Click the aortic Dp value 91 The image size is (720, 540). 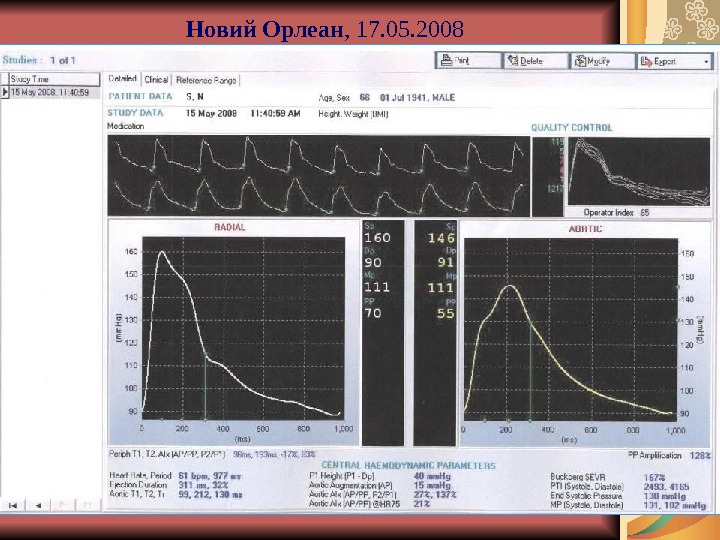click(445, 263)
